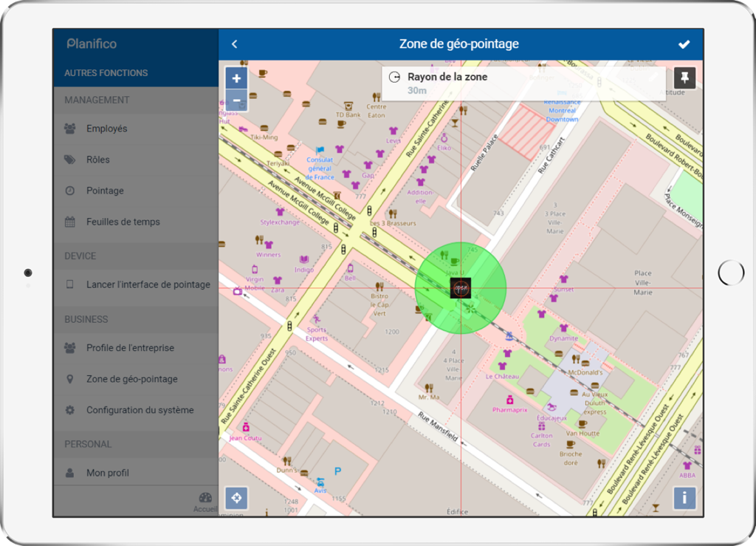Click the Avis car rental label
The image size is (756, 546).
(320, 490)
